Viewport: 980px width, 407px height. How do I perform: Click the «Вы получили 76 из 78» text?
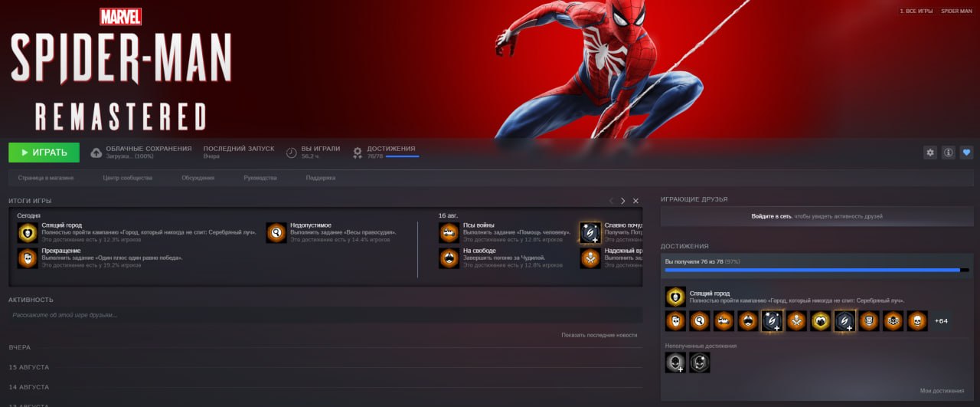(x=694, y=261)
